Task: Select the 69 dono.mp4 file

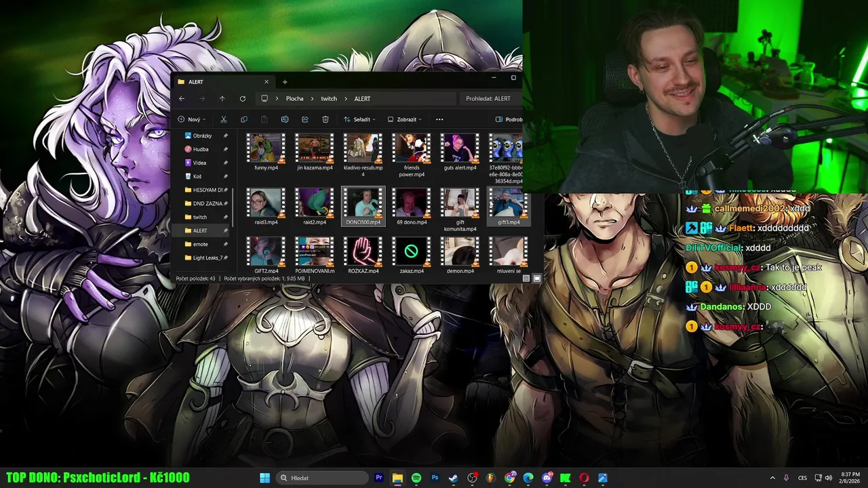Action: (x=412, y=207)
